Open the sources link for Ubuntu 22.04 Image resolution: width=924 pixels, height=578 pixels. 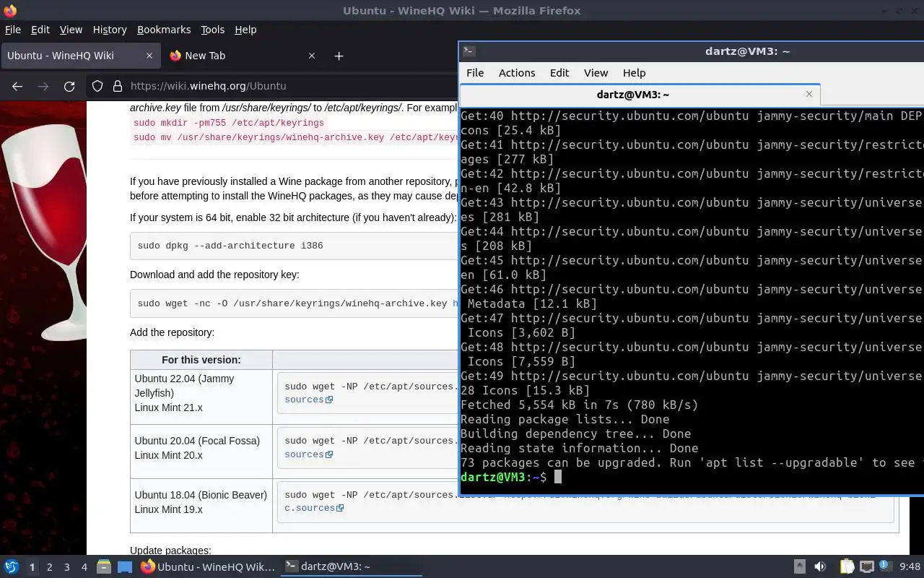click(x=308, y=400)
